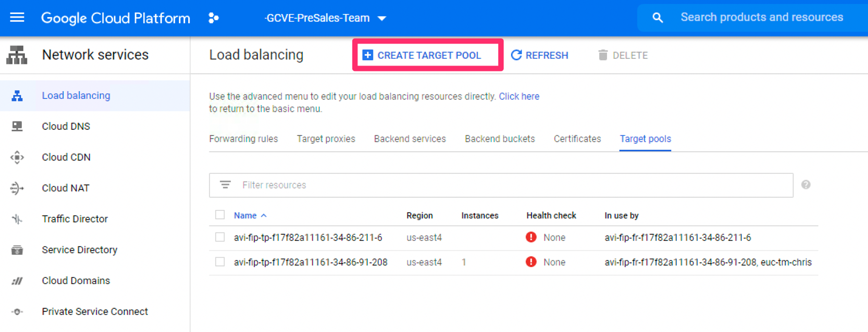The image size is (868, 332).
Task: Click the Traffic Director sidebar icon
Action: tap(17, 219)
